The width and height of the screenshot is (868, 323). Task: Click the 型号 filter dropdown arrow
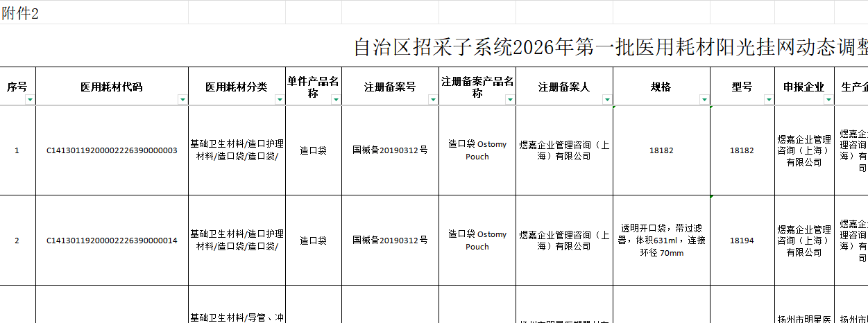point(769,100)
